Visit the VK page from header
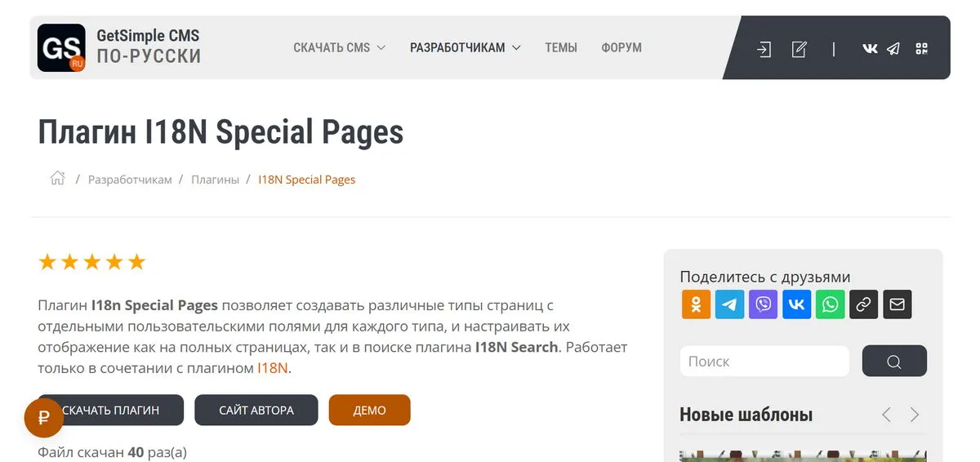This screenshot has height=462, width=980. coord(870,49)
